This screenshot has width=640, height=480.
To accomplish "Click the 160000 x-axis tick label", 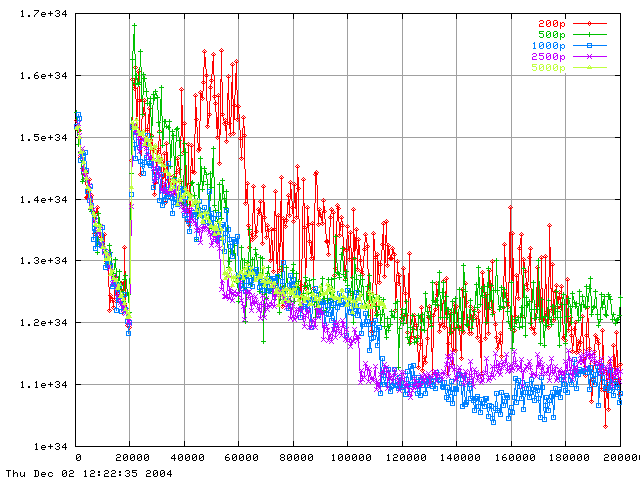I will click(x=508, y=456).
